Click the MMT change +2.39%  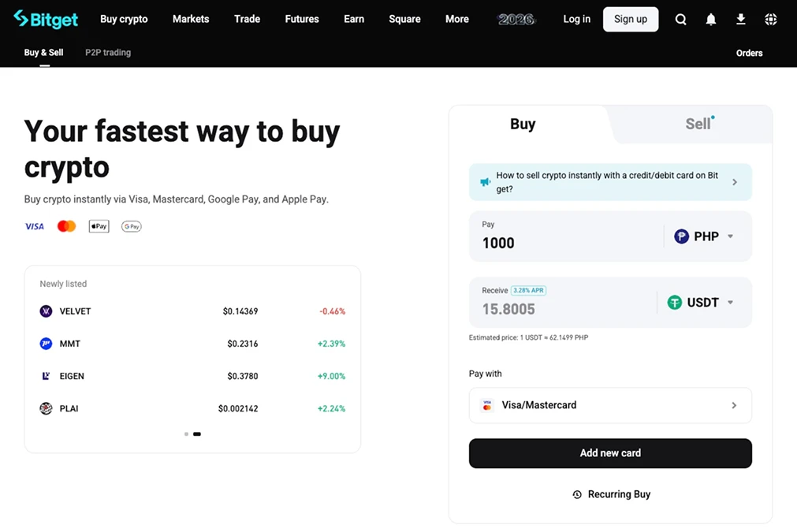point(331,344)
